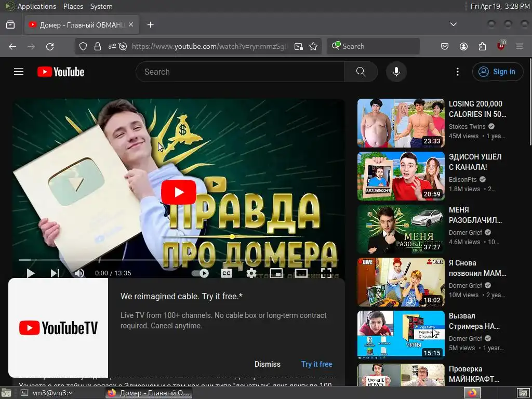This screenshot has width=532, height=399.
Task: Click the YouTubeTV logo image
Action: (x=58, y=328)
